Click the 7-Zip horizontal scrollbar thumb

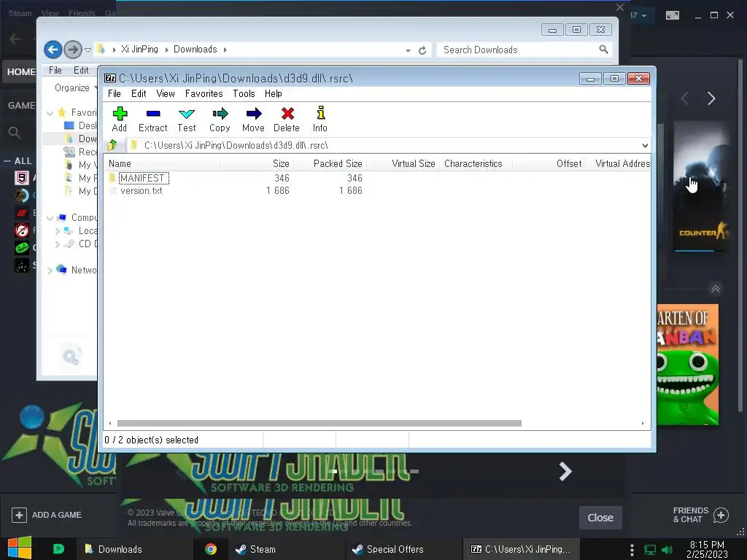click(x=320, y=424)
